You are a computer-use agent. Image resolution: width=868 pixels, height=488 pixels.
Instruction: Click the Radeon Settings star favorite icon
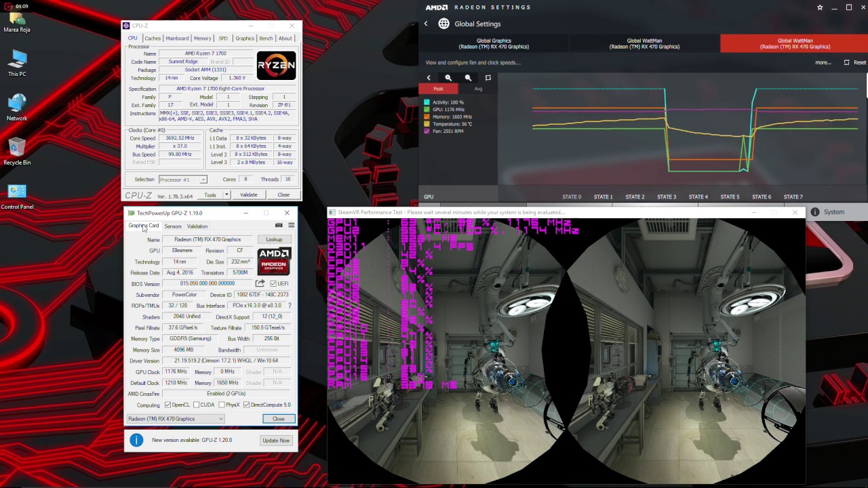coord(820,7)
